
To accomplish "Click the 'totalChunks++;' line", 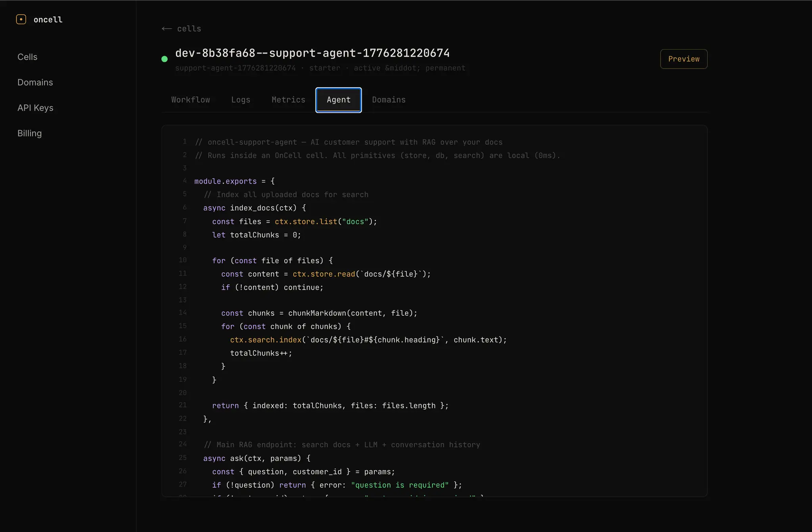I will point(261,353).
